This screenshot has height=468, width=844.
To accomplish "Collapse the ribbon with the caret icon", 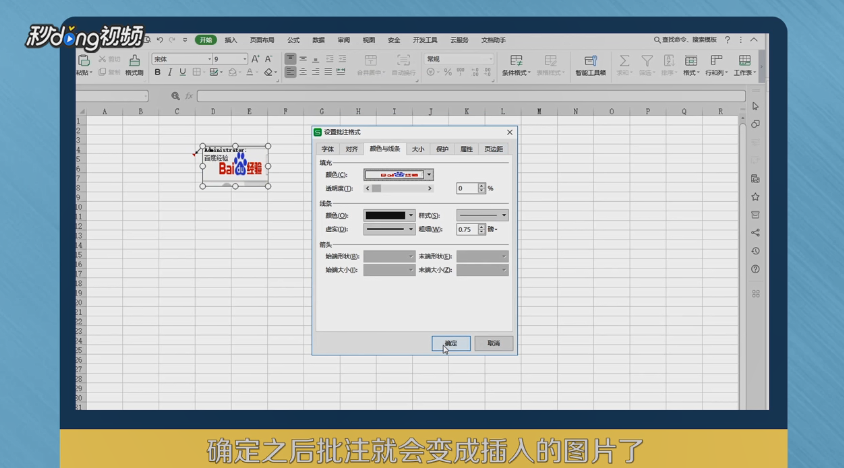I will coord(754,40).
